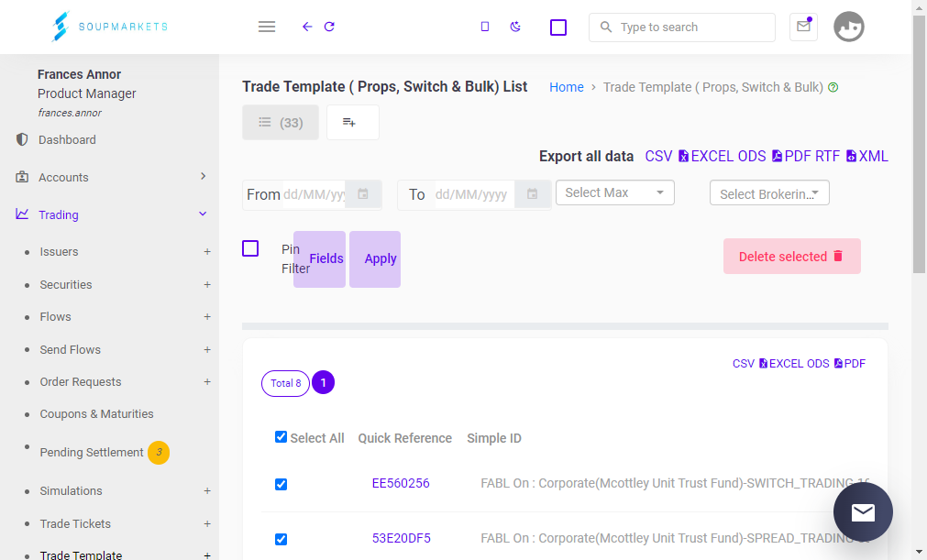Click the Apply button
The height and width of the screenshot is (560, 927).
tap(375, 258)
